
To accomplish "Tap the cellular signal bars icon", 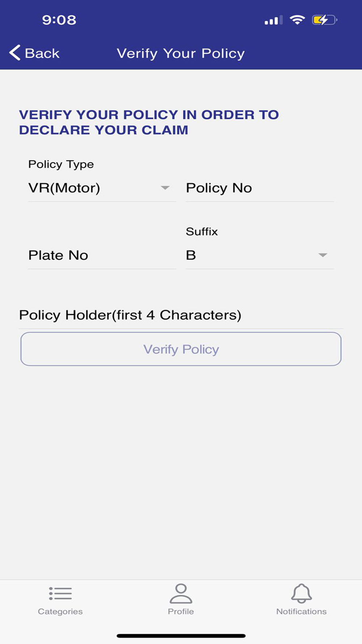I will (x=274, y=20).
